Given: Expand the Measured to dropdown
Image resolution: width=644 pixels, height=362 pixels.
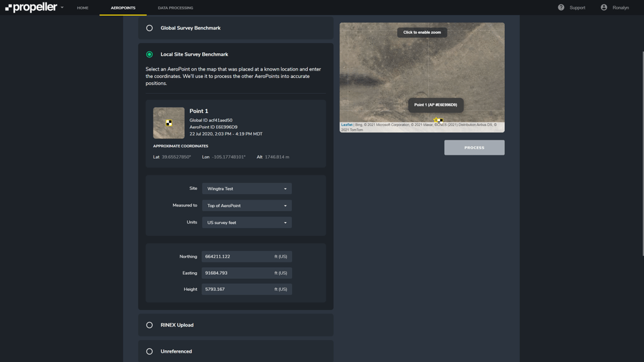Looking at the screenshot, I should tap(246, 205).
